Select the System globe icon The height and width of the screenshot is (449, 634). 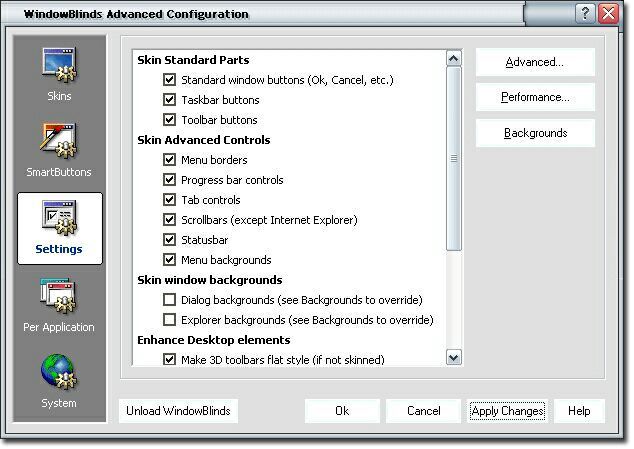59,375
